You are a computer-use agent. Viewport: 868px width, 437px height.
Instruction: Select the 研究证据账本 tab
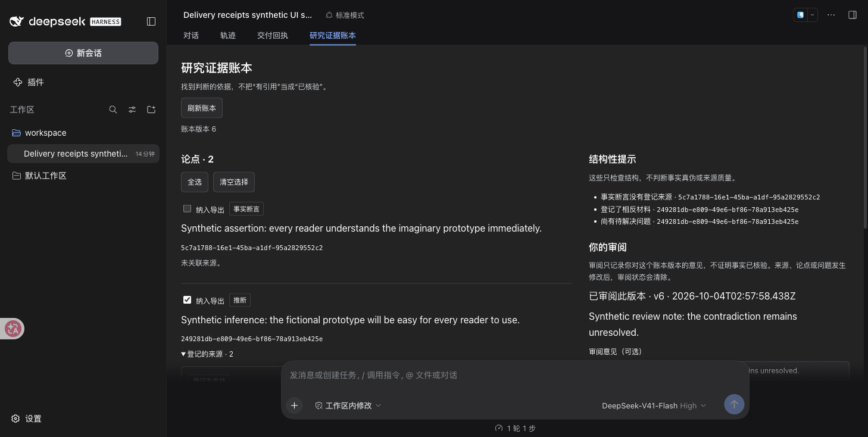(x=333, y=35)
